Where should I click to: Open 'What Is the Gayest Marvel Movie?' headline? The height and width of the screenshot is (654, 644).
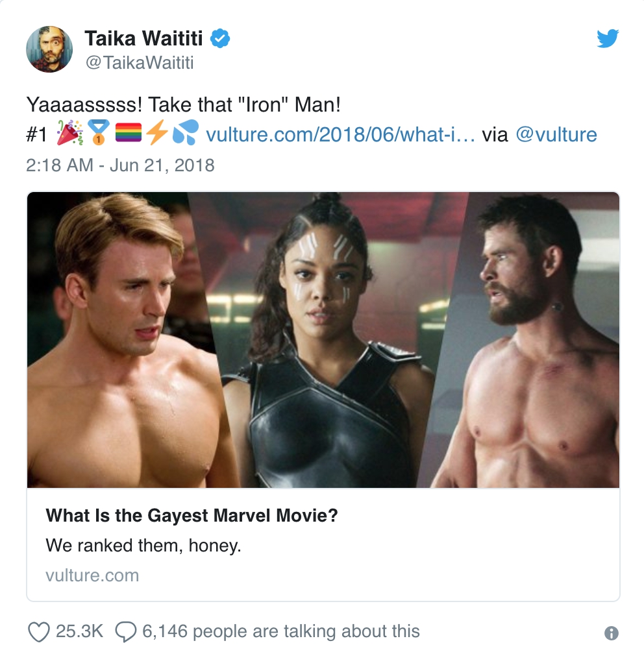point(192,516)
